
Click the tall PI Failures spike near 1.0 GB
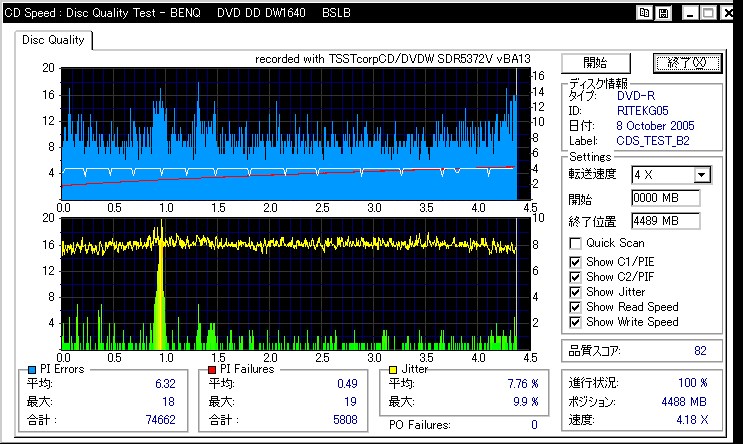[x=161, y=284]
